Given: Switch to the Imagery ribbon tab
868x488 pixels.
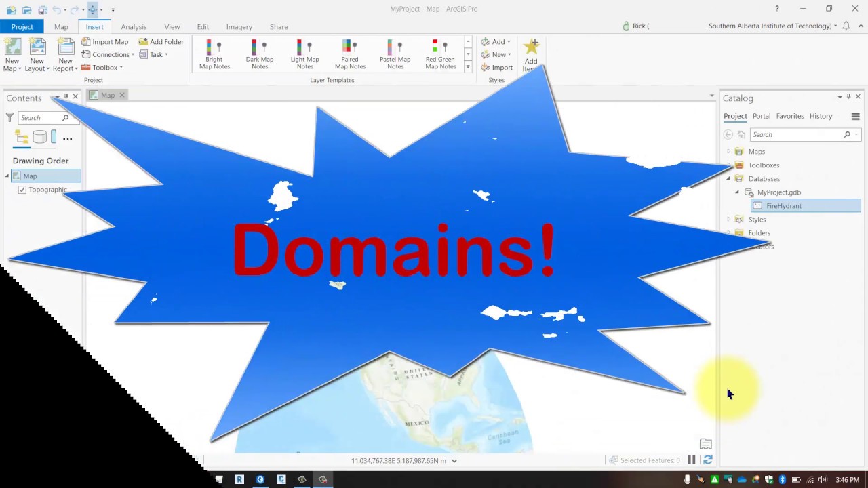Looking at the screenshot, I should click(239, 26).
